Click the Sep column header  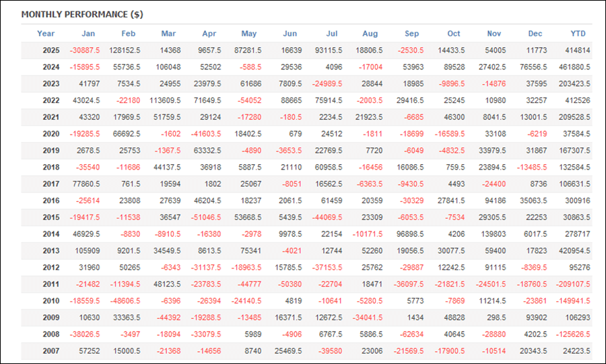[x=412, y=34]
